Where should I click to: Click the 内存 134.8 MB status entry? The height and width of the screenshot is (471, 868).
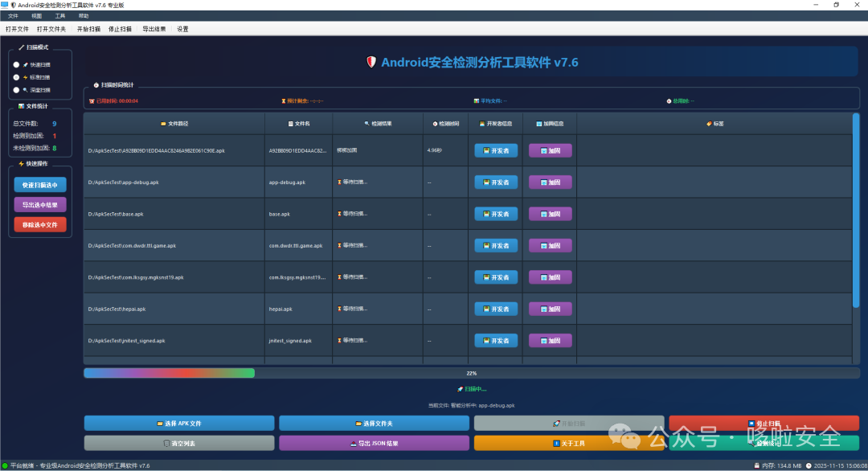(778, 465)
